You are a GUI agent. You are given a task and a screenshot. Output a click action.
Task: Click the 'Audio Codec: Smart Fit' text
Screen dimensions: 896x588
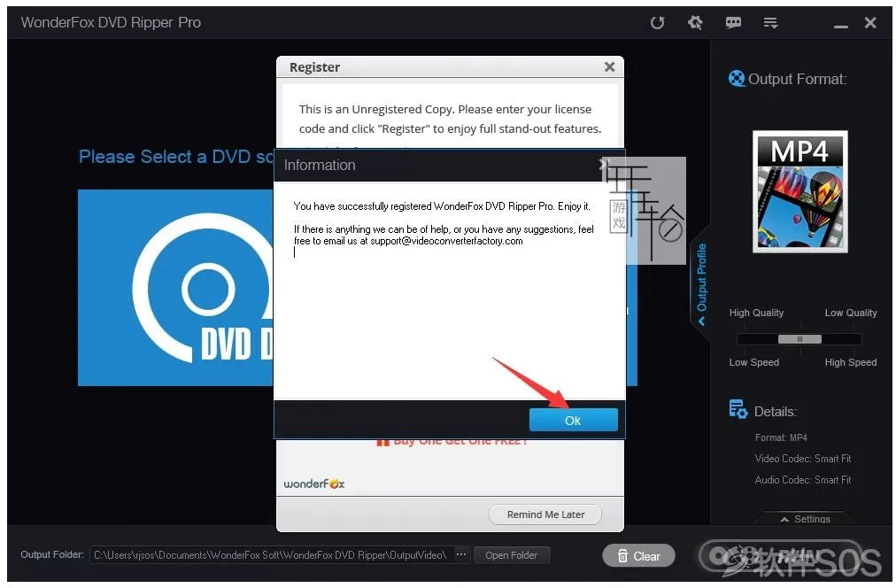pyautogui.click(x=803, y=480)
